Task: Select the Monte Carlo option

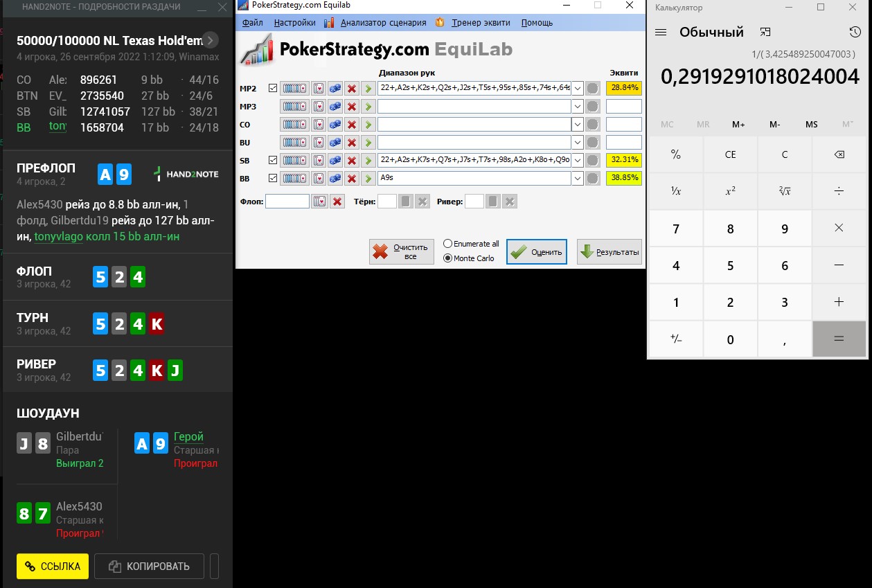Action: (x=469, y=258)
